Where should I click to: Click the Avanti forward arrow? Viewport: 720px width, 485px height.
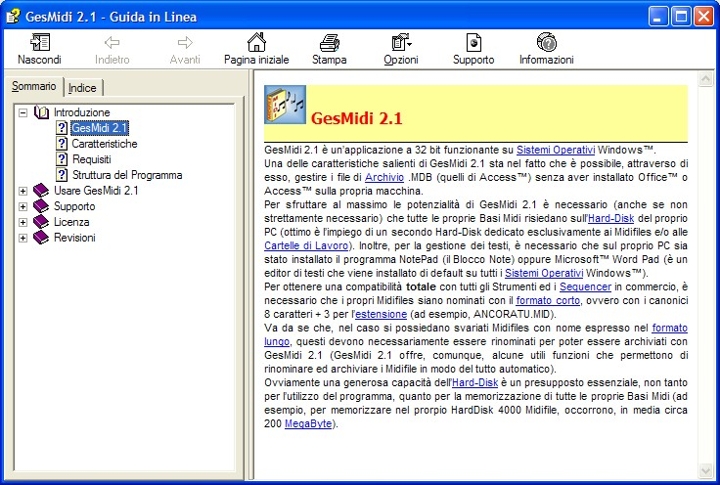point(185,43)
